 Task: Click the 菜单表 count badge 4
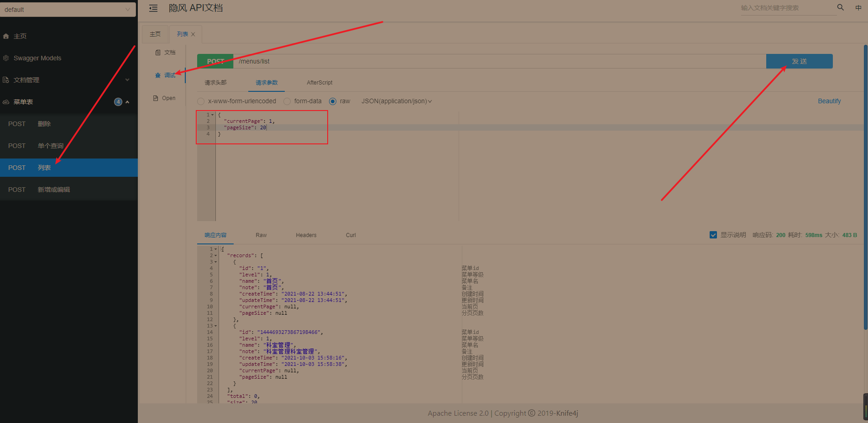click(x=118, y=102)
